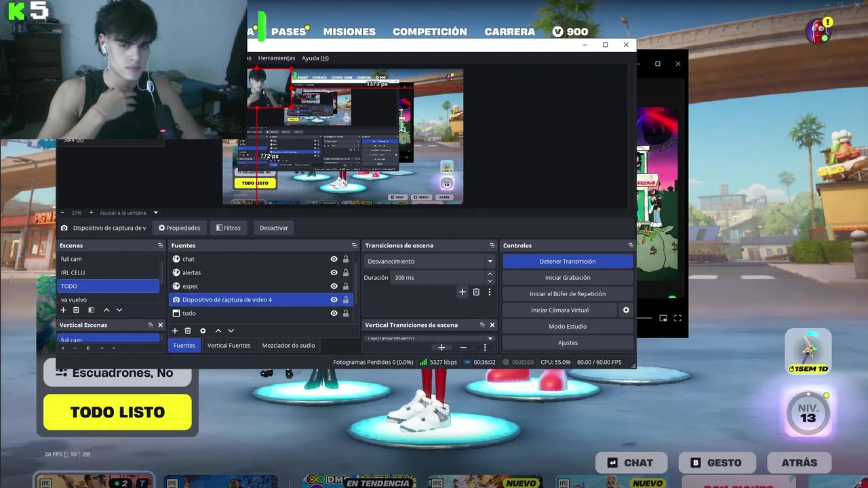The height and width of the screenshot is (488, 868).
Task: Open the Ajustar a la ventana dropdown
Action: pyautogui.click(x=128, y=213)
